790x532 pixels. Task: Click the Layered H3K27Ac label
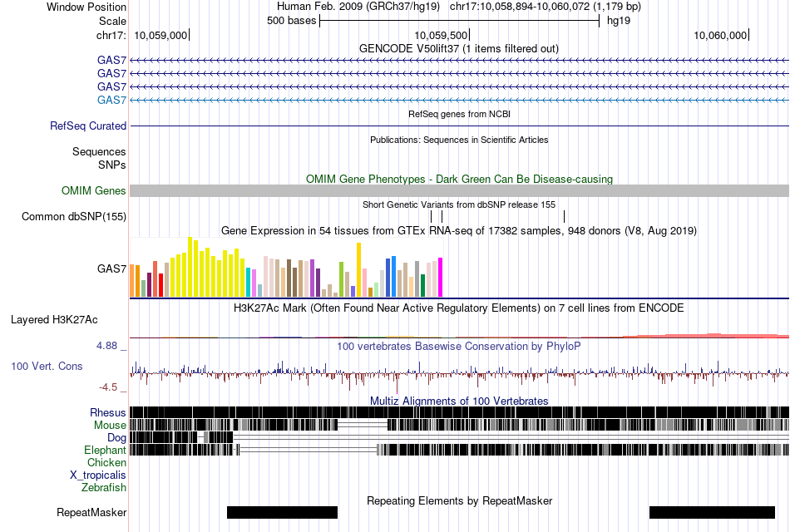tap(54, 320)
